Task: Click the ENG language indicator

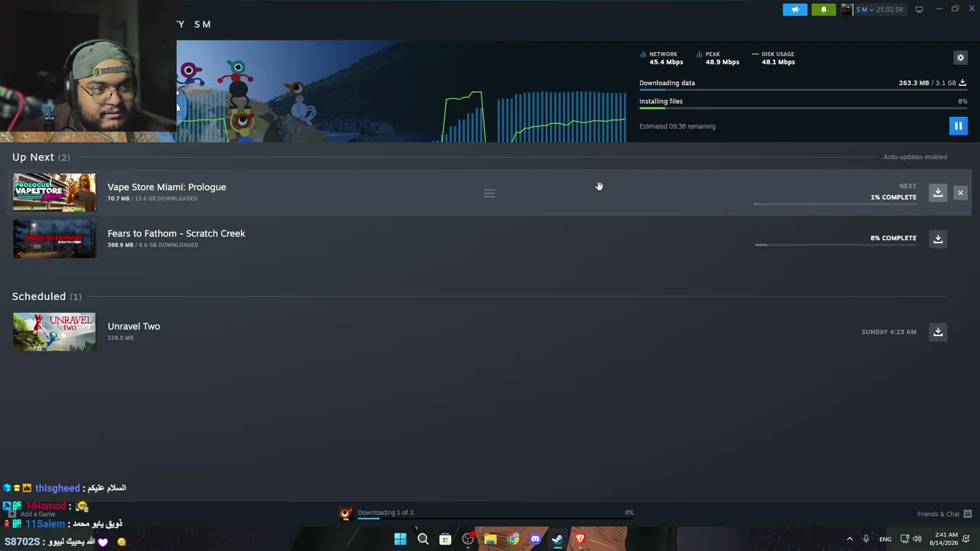Action: (x=885, y=540)
